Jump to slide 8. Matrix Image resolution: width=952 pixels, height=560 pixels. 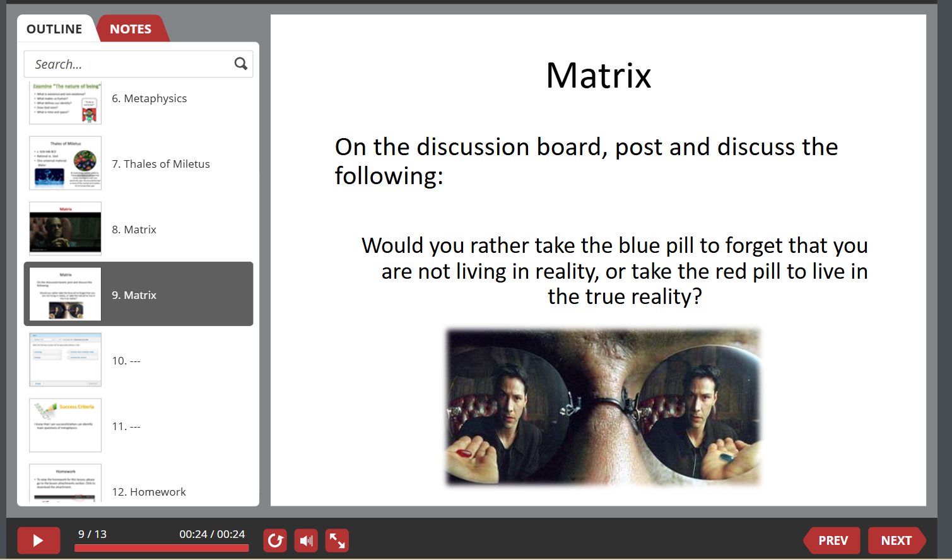[138, 230]
